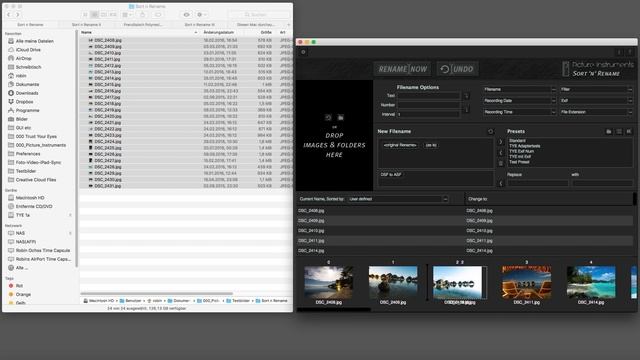Switch Finder to column view
The height and width of the screenshot is (360, 640).
pos(104,15)
